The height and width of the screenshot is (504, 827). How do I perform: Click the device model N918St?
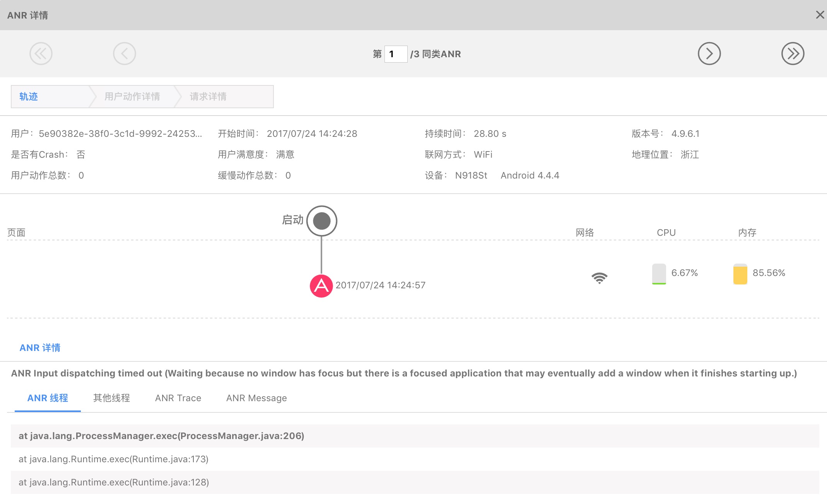[471, 175]
